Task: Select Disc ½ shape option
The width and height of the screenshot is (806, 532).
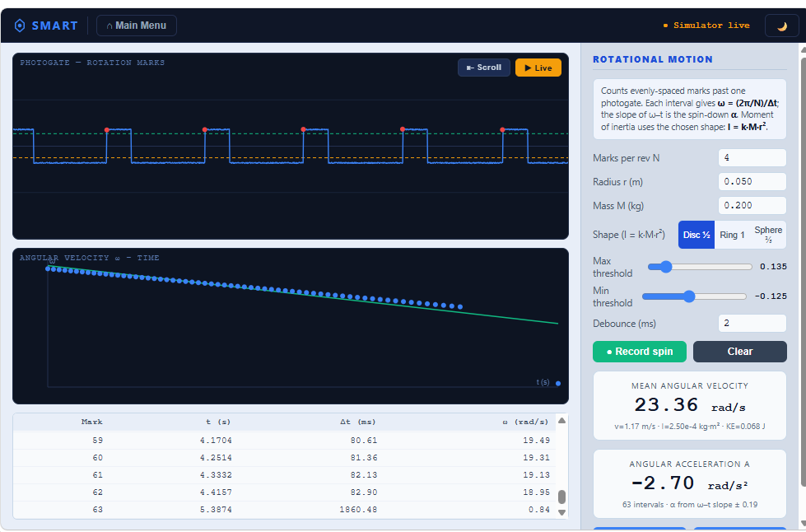Action: pos(697,235)
